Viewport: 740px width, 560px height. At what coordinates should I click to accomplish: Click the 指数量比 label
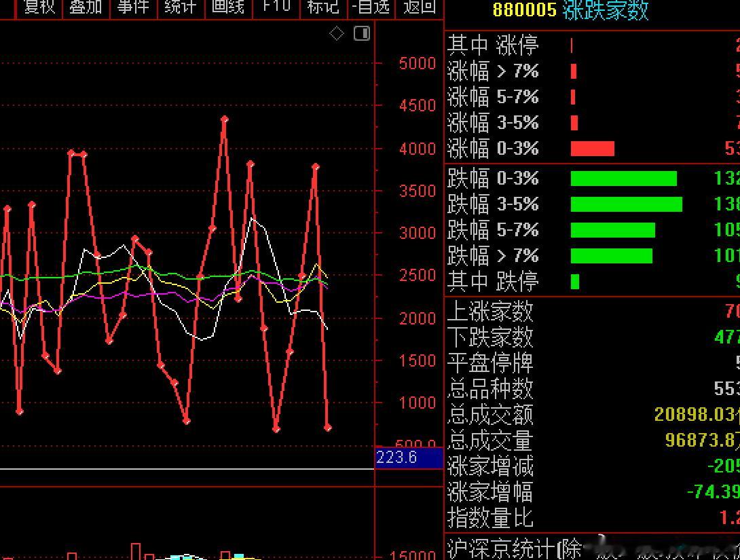(x=490, y=518)
